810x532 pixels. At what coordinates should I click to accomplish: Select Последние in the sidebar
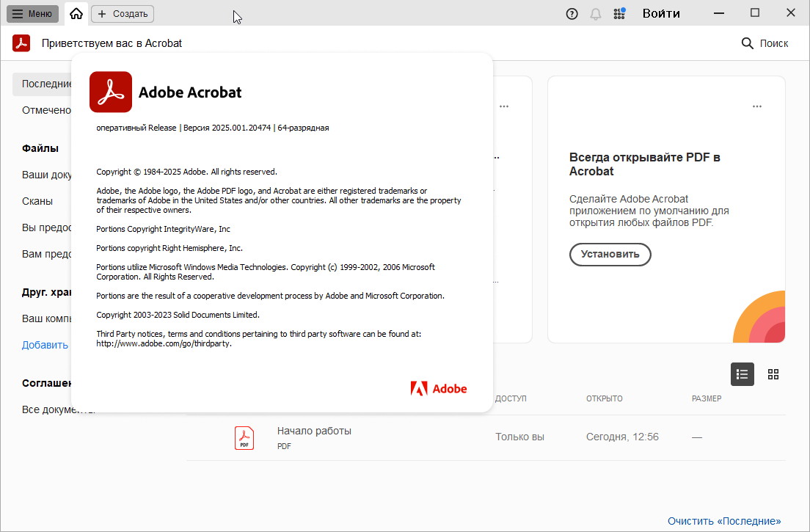[x=43, y=84]
